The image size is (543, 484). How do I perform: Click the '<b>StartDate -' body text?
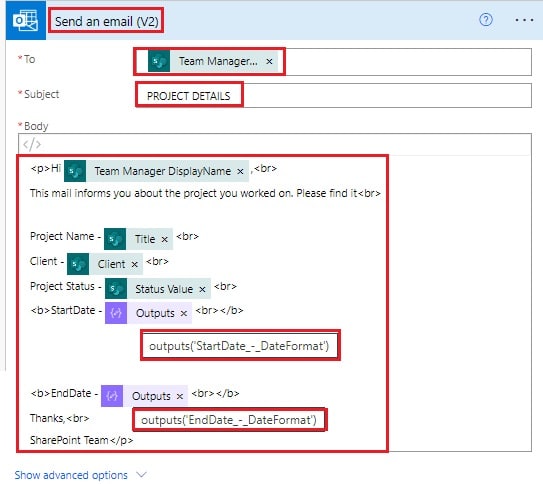(x=66, y=310)
